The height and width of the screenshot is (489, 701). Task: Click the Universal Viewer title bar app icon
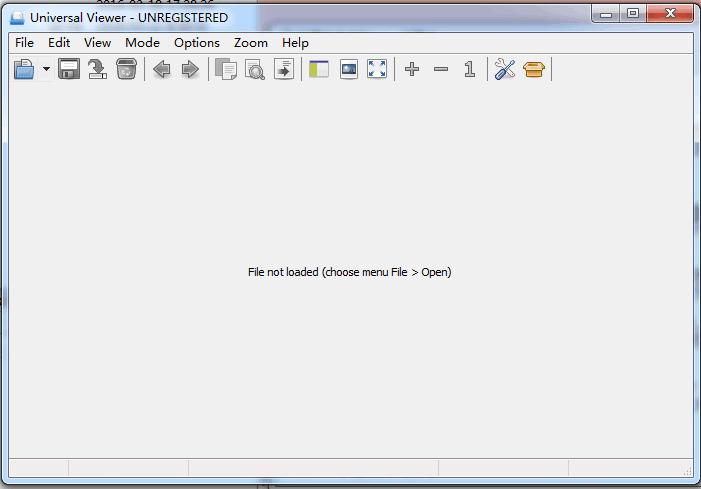(x=17, y=18)
